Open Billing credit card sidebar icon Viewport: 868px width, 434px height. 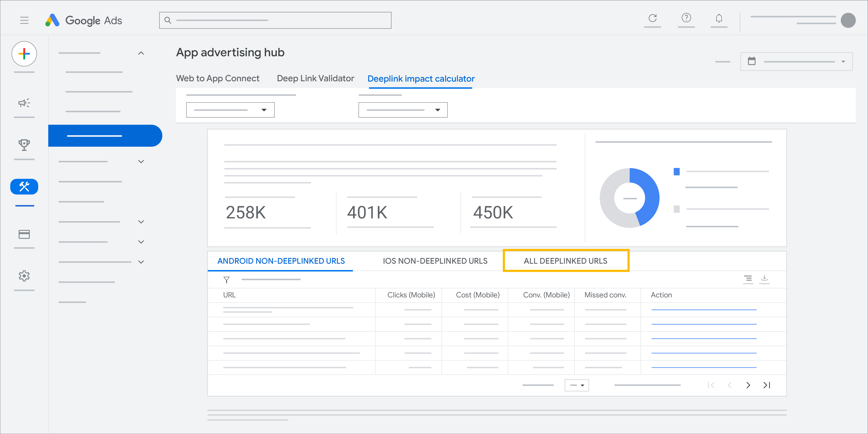tap(24, 234)
